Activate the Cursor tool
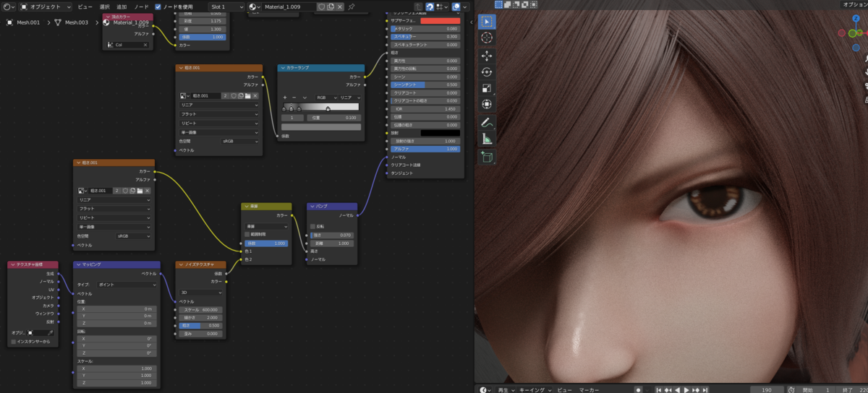The height and width of the screenshot is (393, 868). point(486,37)
